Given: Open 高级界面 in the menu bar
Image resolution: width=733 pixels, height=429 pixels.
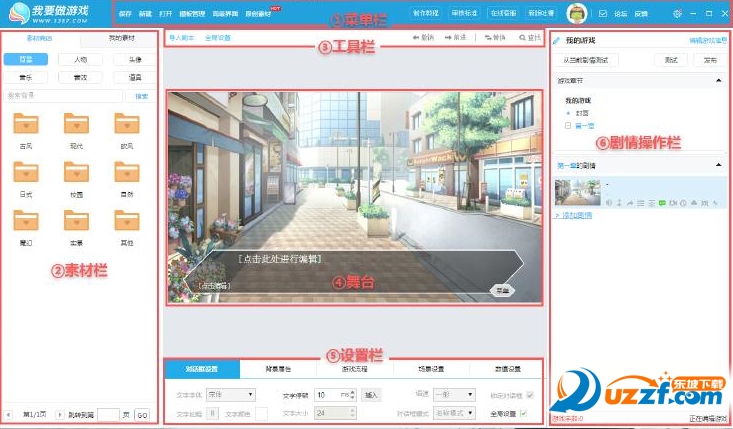Looking at the screenshot, I should click(x=225, y=14).
